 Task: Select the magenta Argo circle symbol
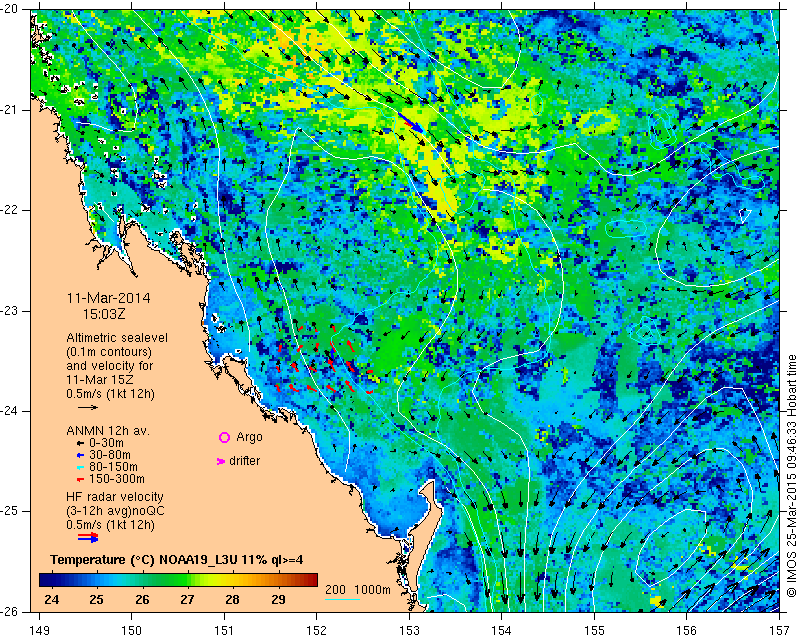[224, 437]
